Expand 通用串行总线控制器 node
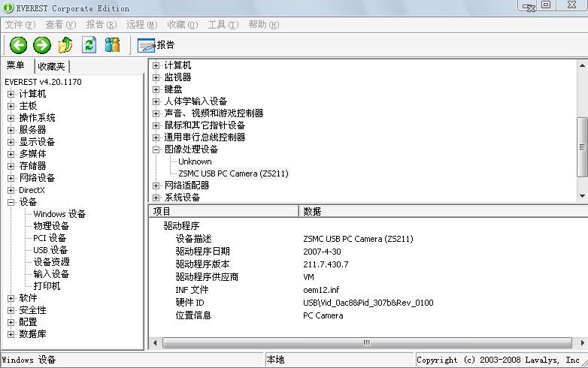 156,137
